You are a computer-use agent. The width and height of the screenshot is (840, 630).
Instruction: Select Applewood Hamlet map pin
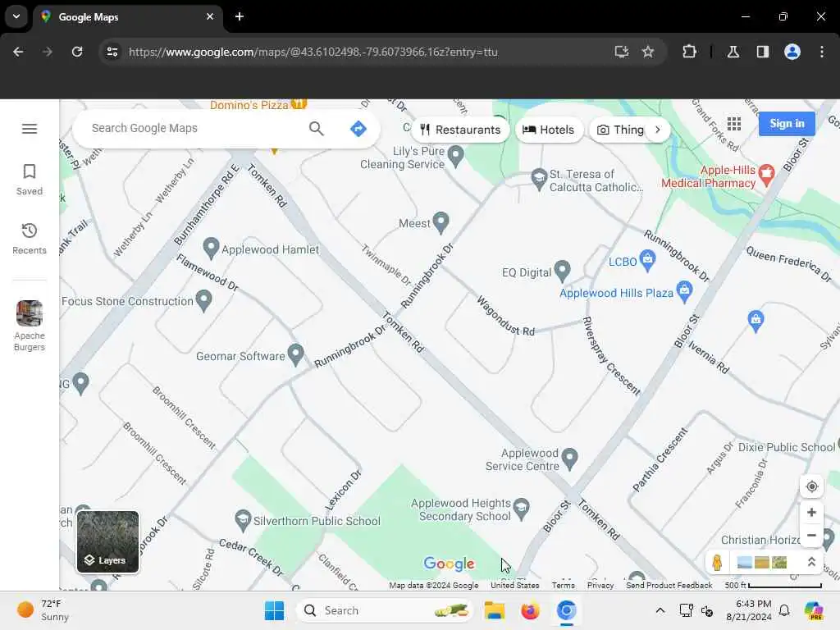(211, 248)
